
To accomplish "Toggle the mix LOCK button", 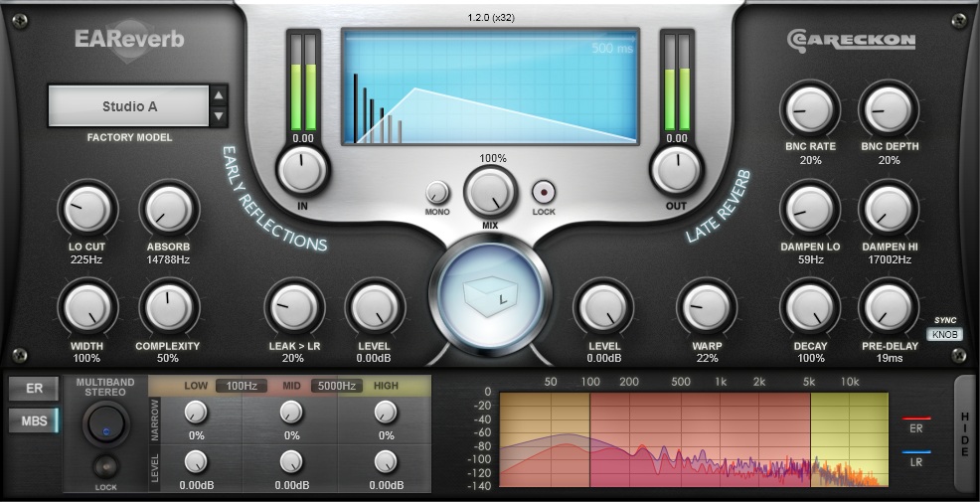I will tap(543, 192).
